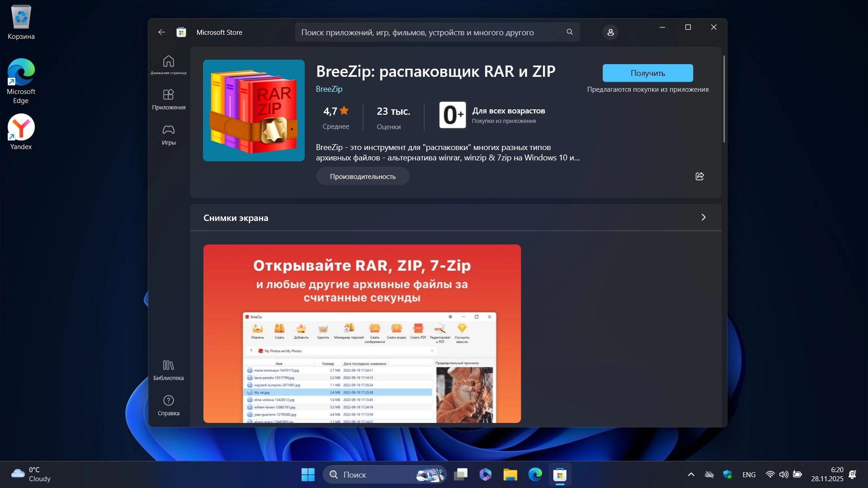Click the share icon for BreeZip
This screenshot has height=488, width=868.
point(699,176)
